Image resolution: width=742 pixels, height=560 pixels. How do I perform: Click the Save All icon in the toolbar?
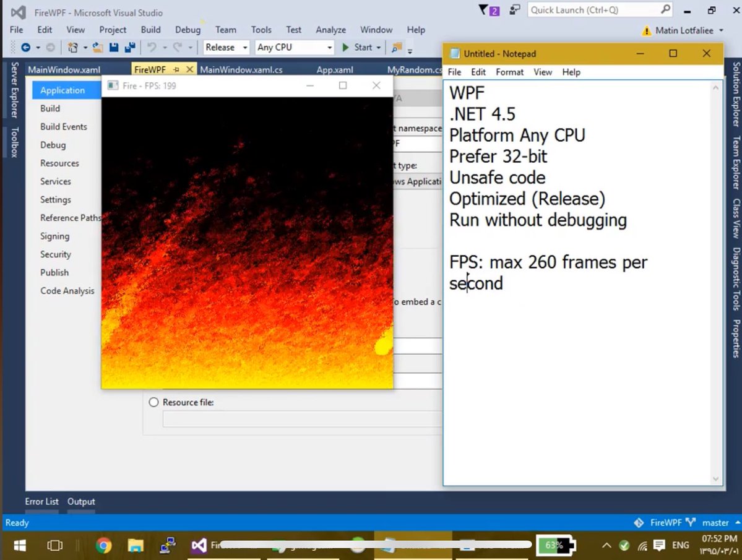pyautogui.click(x=129, y=47)
